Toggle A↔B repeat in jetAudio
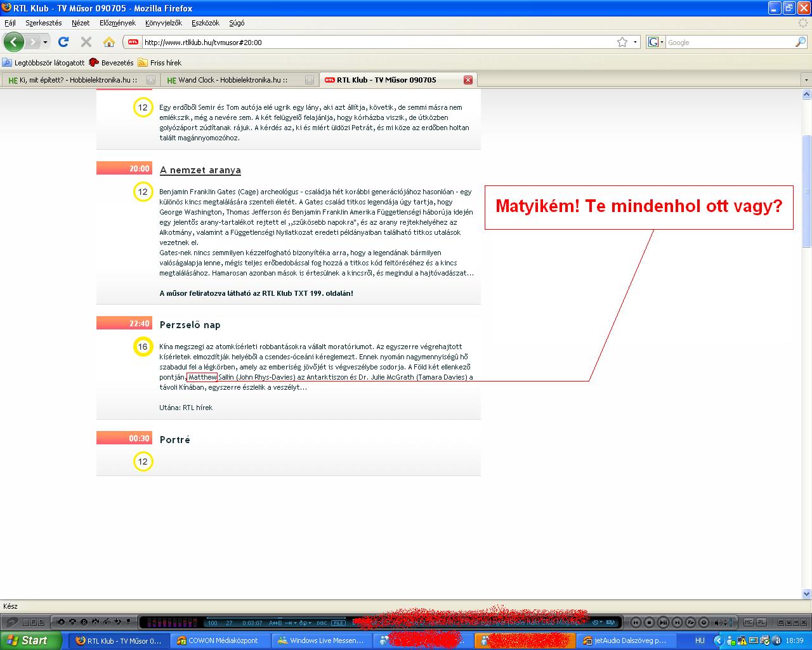This screenshot has width=812, height=650. 275,623
